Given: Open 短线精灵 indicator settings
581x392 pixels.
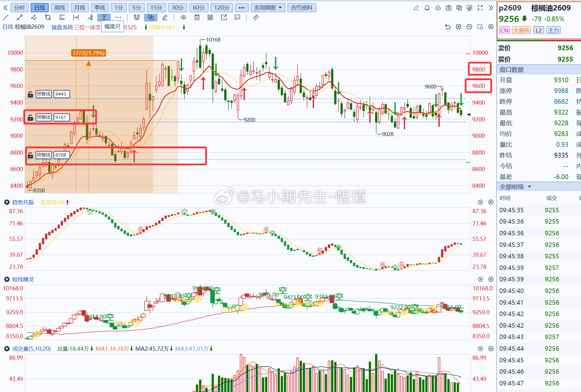Looking at the screenshot, I should point(491,280).
